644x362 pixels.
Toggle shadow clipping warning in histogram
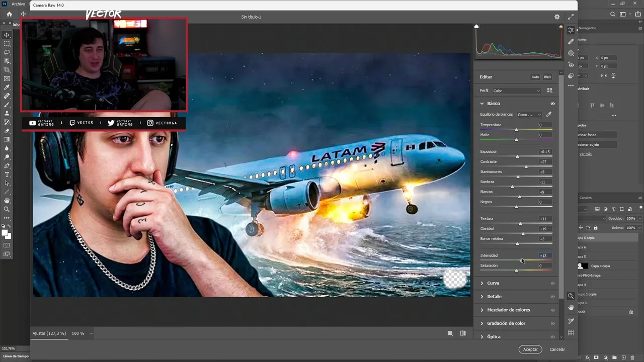coord(476,26)
